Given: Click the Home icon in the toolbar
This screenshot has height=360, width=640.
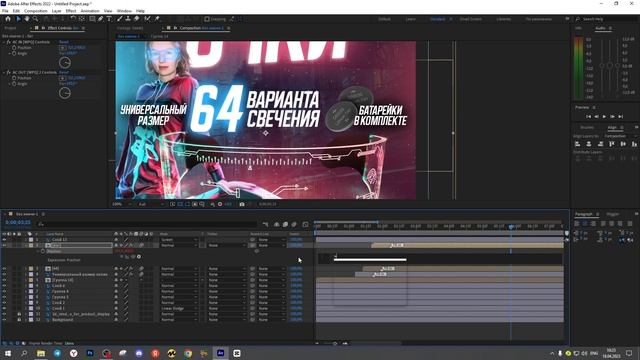Looking at the screenshot, I should [8, 19].
